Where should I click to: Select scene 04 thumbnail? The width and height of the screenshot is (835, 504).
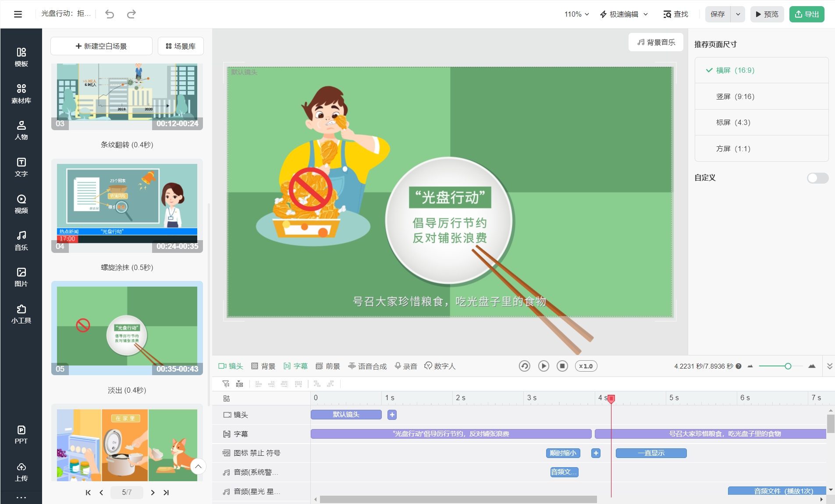[127, 206]
